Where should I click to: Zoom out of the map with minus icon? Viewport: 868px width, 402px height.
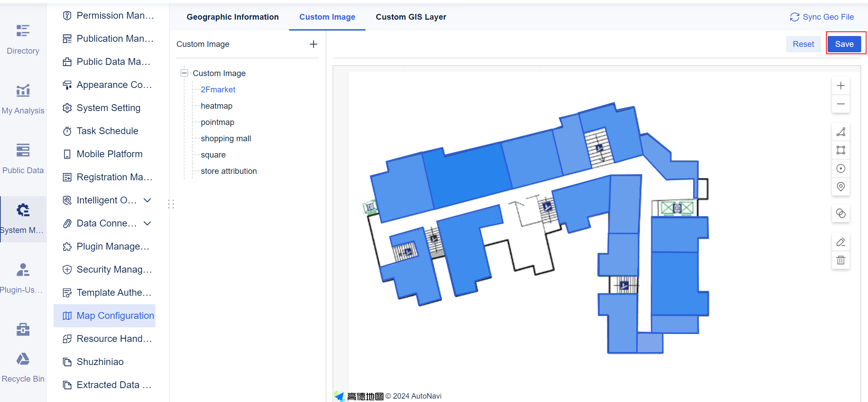pos(841,104)
